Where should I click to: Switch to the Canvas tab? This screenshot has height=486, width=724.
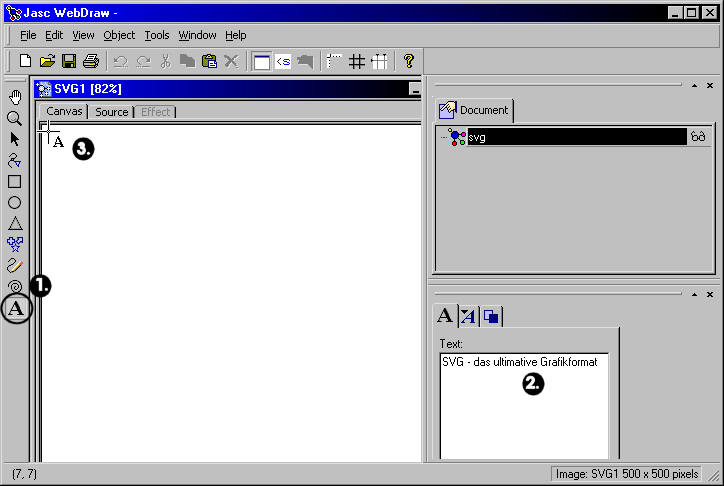[64, 111]
